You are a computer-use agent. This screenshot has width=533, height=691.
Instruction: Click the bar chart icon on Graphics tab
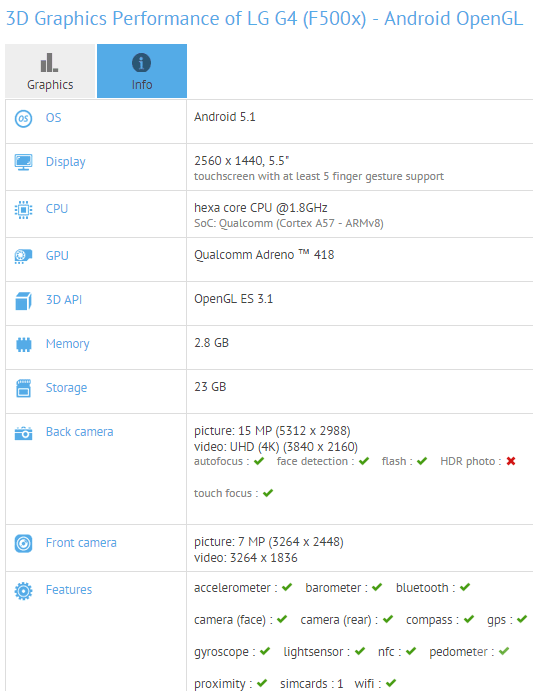pos(49,63)
